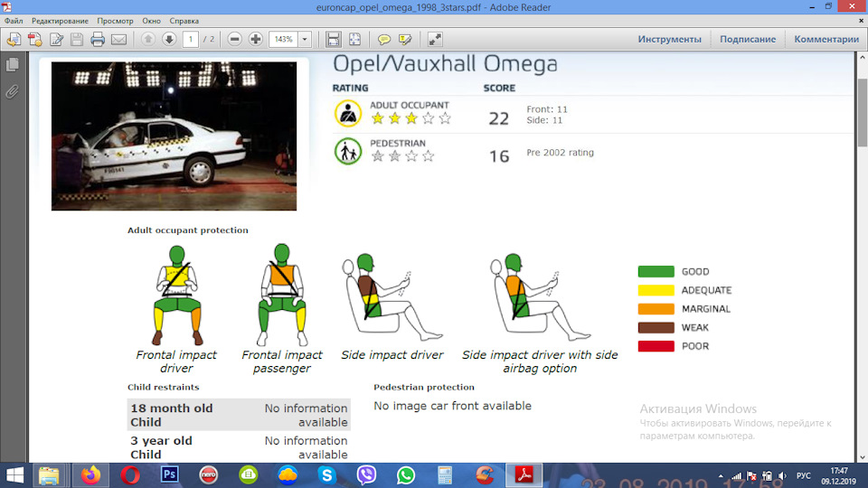Viewport: 868px width, 488px height.
Task: Click the Frontal impact driver dummy figure
Action: (x=177, y=295)
